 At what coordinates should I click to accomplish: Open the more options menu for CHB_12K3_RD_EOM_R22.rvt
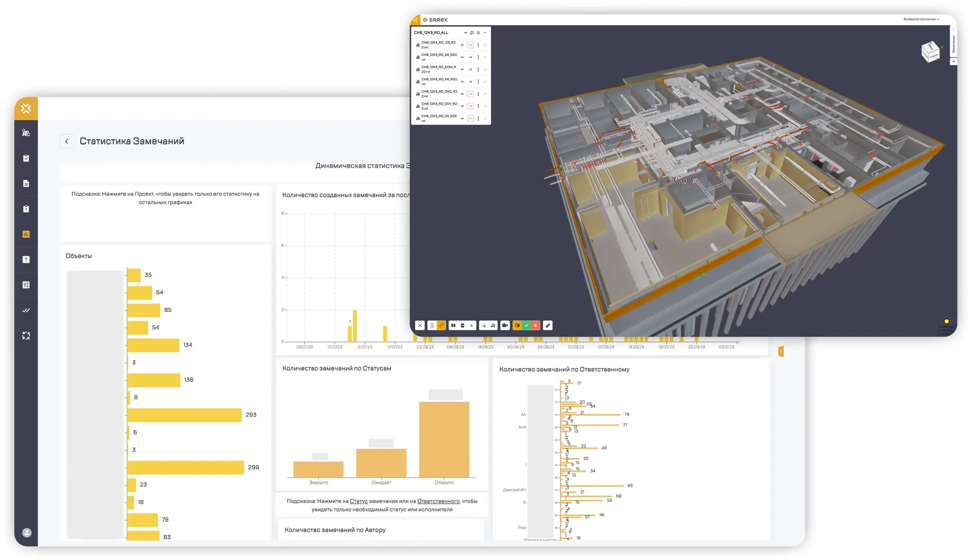click(x=478, y=69)
